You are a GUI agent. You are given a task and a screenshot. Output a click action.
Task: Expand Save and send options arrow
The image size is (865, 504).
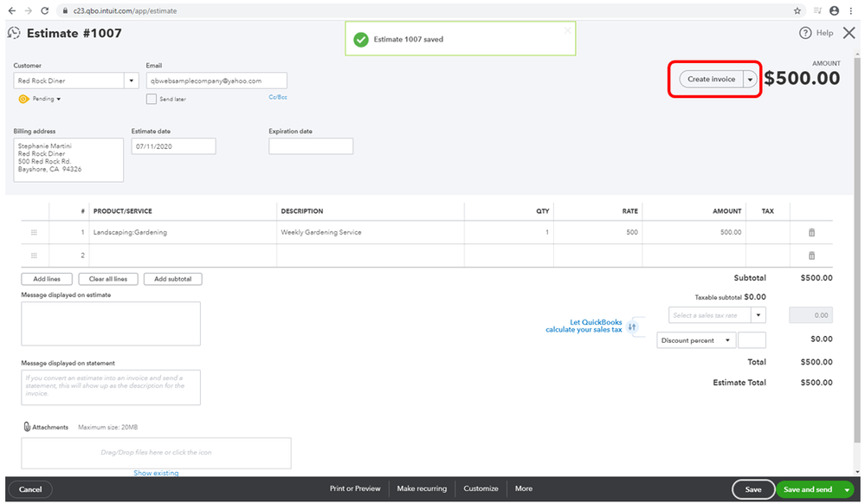(847, 489)
